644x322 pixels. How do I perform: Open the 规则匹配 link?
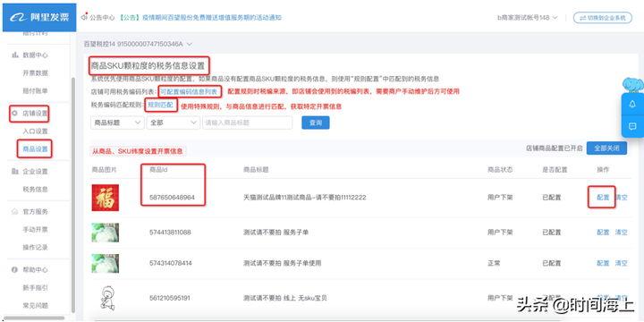click(x=161, y=106)
